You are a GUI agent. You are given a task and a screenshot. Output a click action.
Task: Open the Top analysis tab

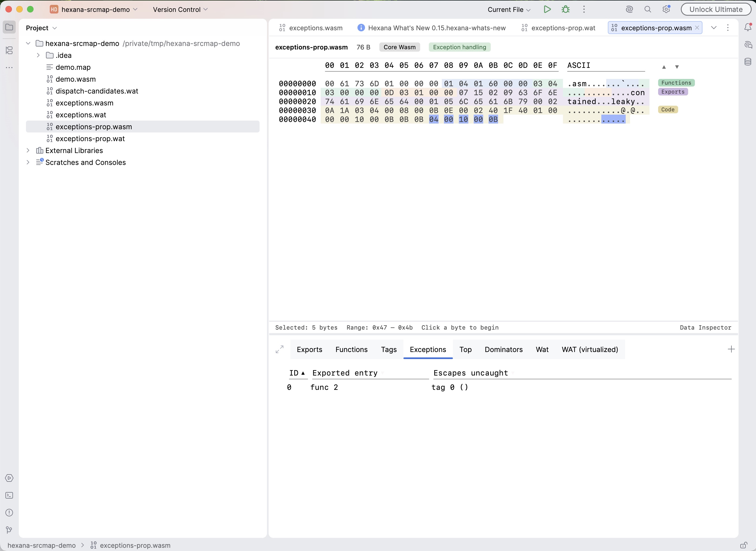click(x=466, y=350)
